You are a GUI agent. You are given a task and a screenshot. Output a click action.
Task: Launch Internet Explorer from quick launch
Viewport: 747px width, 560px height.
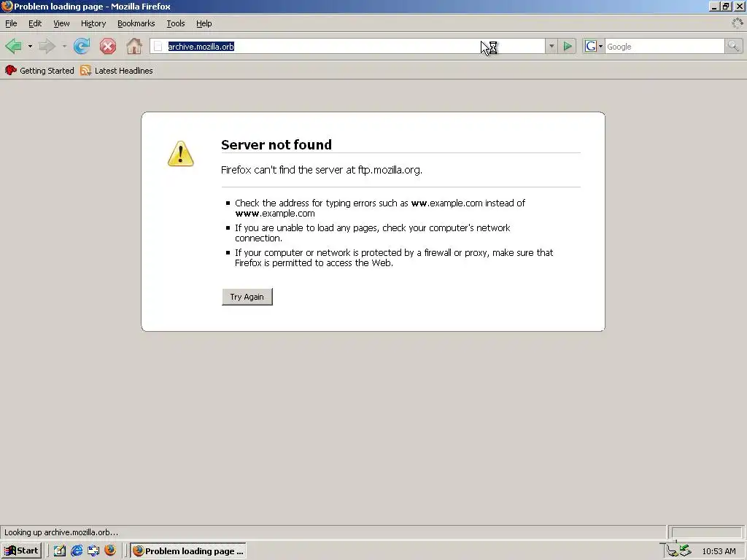pyautogui.click(x=77, y=551)
